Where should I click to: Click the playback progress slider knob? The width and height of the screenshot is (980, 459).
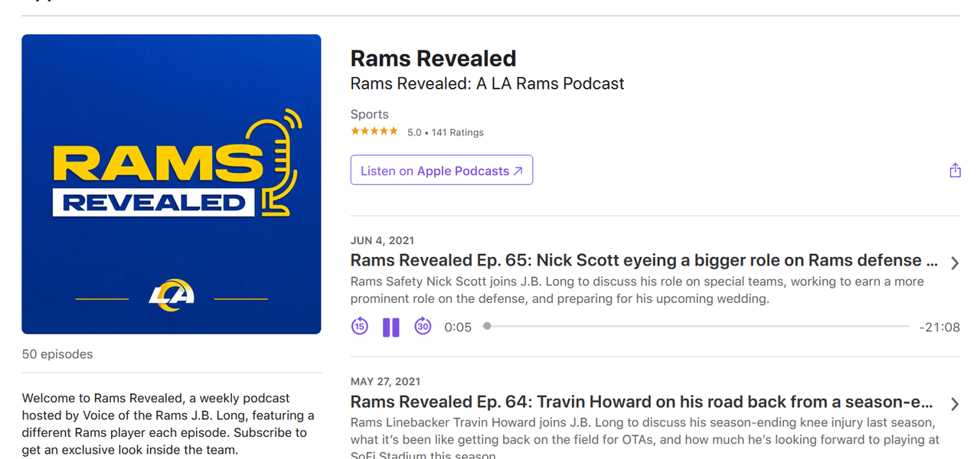[x=487, y=327]
